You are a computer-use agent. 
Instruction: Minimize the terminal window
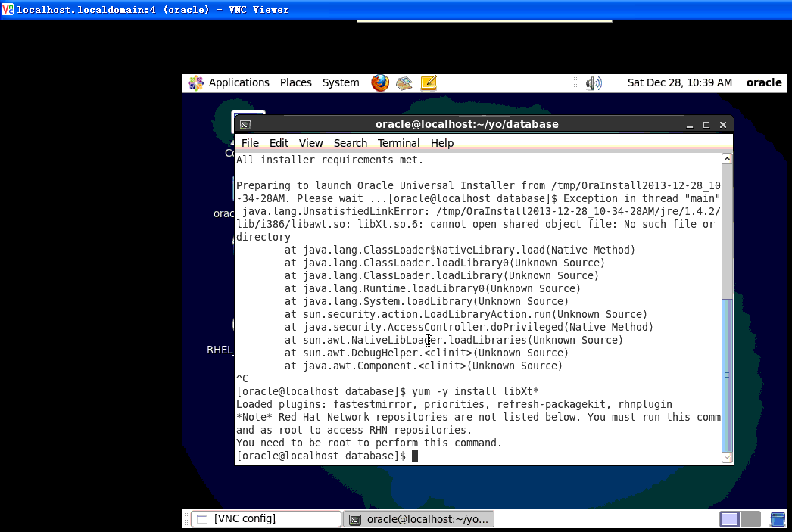tap(690, 125)
